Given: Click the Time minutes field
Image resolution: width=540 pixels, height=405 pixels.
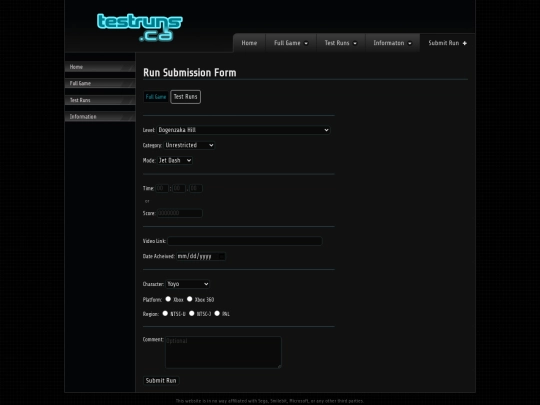Looking at the screenshot, I should tap(162, 188).
